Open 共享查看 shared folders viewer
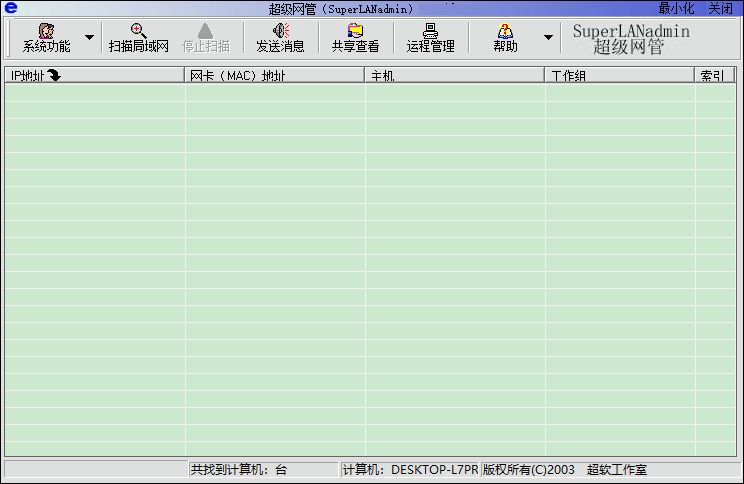 pyautogui.click(x=355, y=38)
